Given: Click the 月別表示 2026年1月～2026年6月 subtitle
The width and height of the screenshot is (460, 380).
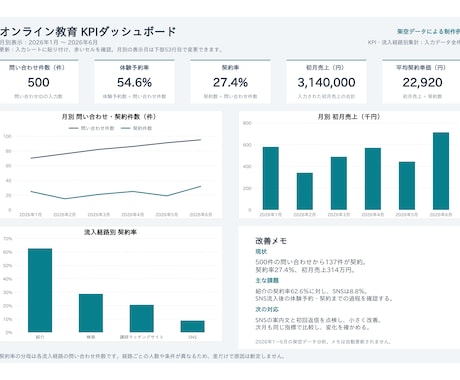Looking at the screenshot, I should (x=49, y=42).
